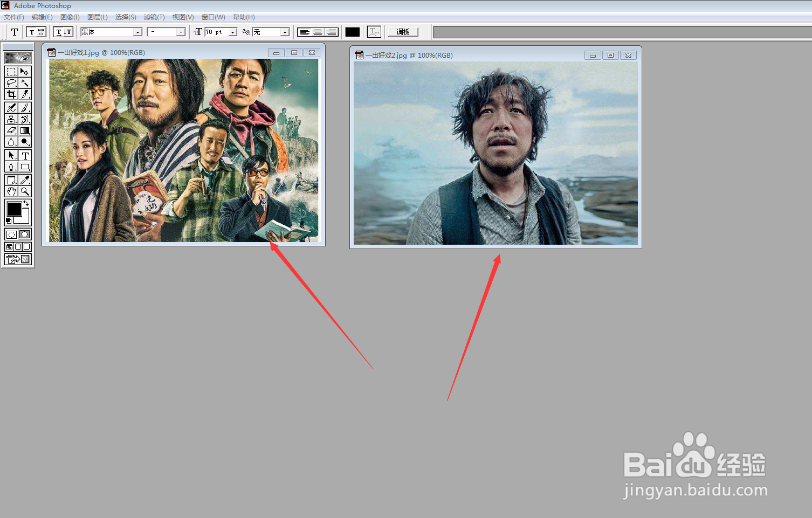Screen dimensions: 812x518
Task: Open the font family 黑体 dropdown
Action: [x=137, y=32]
